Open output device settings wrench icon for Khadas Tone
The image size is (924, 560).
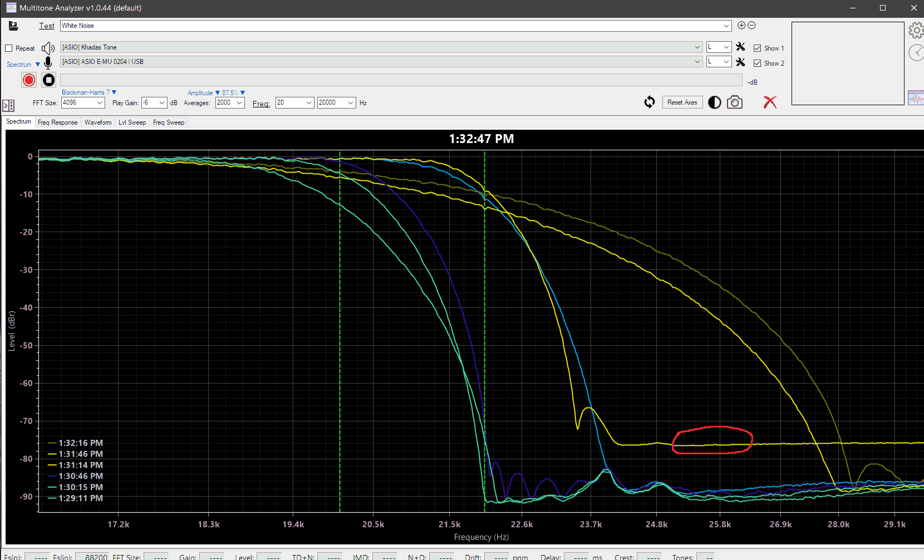click(x=740, y=47)
